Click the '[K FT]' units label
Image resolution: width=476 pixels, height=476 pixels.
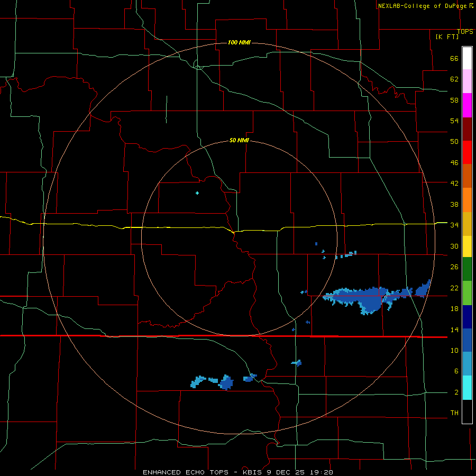click(447, 36)
